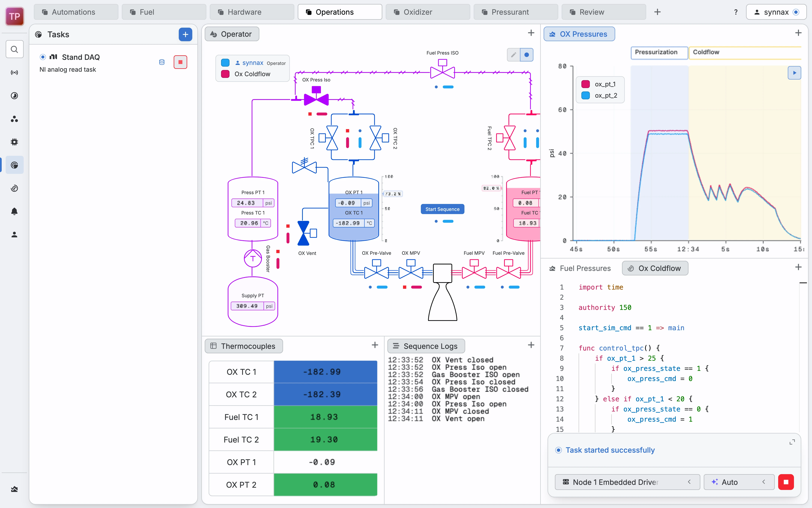Open the sequences spiral icon in the sidebar
The height and width of the screenshot is (508, 812).
14,188
